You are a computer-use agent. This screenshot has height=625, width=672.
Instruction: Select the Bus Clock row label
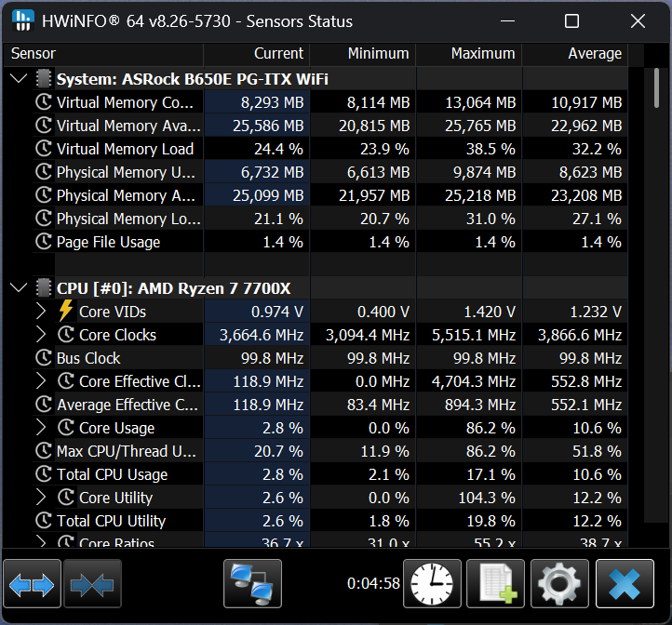(x=88, y=358)
